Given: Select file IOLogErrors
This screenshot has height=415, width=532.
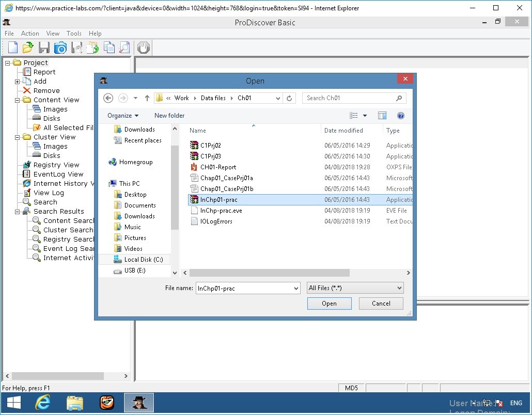Looking at the screenshot, I should coord(216,221).
